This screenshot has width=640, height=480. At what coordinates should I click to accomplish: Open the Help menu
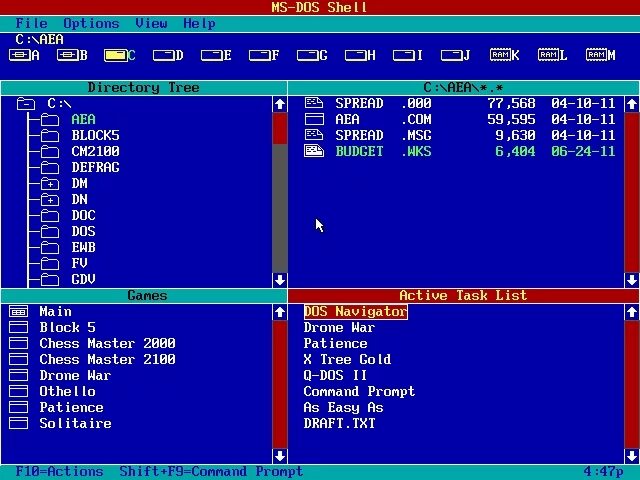click(199, 23)
